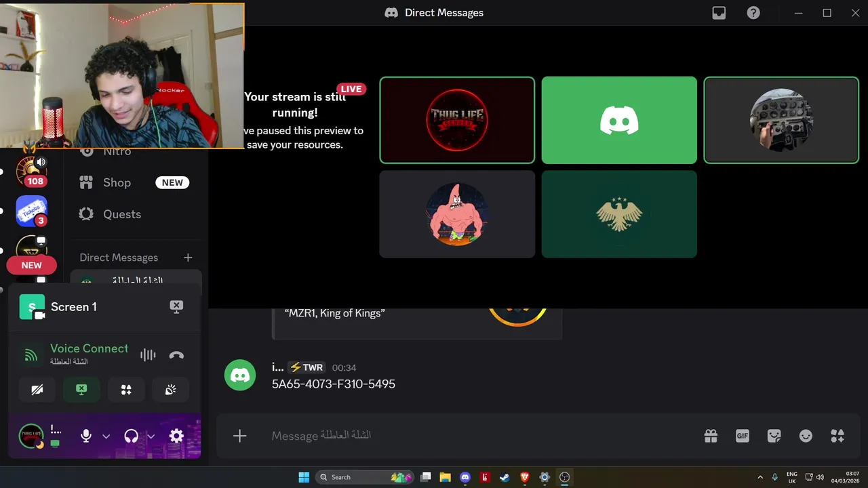Click the 00:34 message timestamp
The width and height of the screenshot is (868, 488).
click(344, 367)
